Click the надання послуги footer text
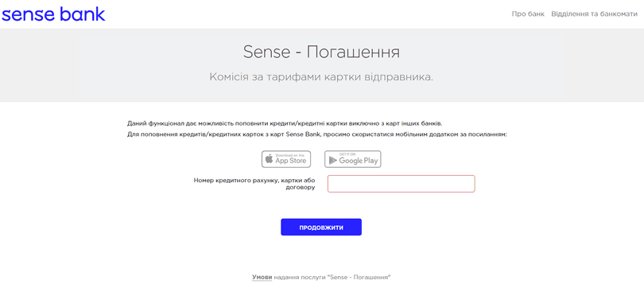644x292 pixels. tap(300, 277)
